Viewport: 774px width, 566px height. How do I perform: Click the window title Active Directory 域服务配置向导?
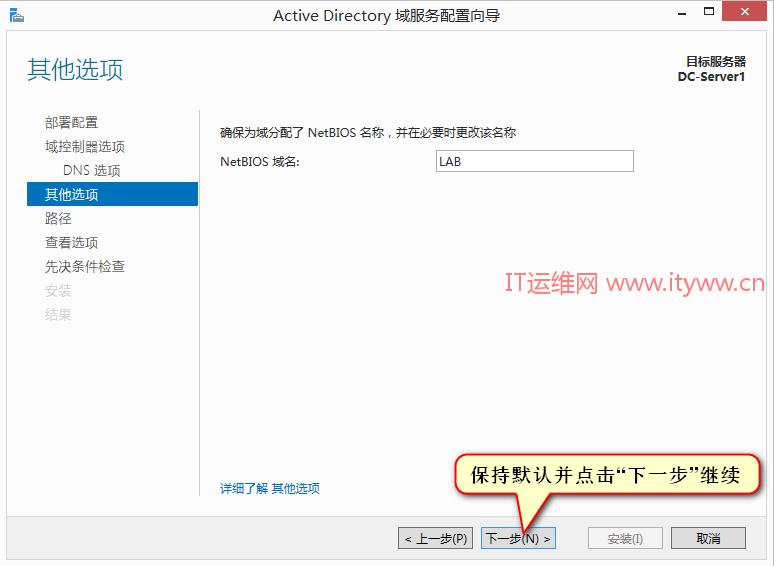[387, 16]
